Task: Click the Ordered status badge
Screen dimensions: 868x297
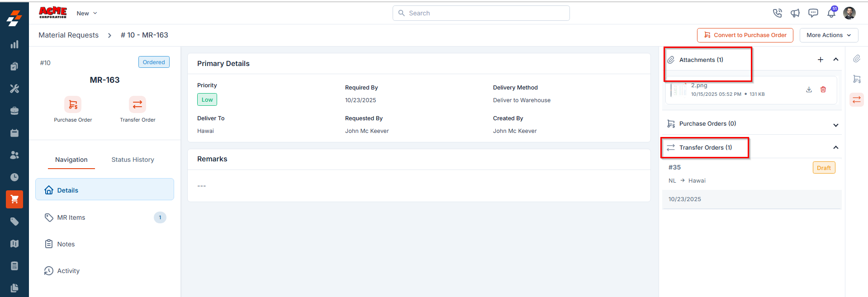Action: [154, 62]
